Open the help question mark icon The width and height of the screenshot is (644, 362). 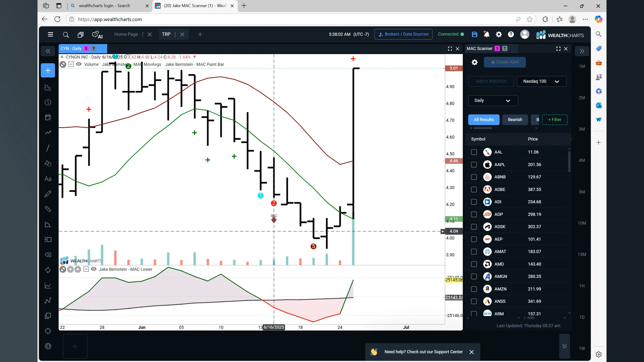pyautogui.click(x=511, y=34)
